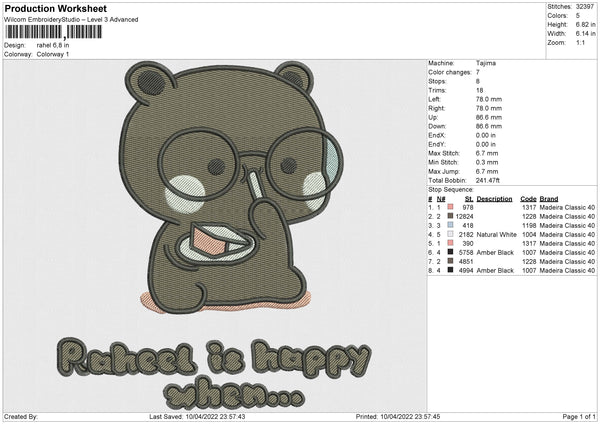Image resolution: width=600 pixels, height=424 pixels.
Task: Click 'Wilcom EmbroideryStudio – Level 3 Advanced' text
Action: 71,20
